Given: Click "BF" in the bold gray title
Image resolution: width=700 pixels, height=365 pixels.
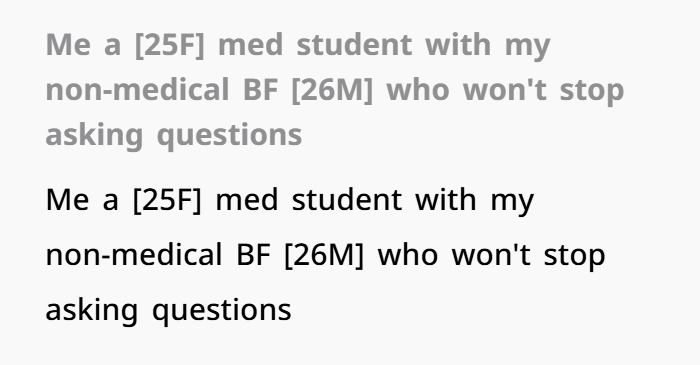Looking at the screenshot, I should [x=261, y=90].
